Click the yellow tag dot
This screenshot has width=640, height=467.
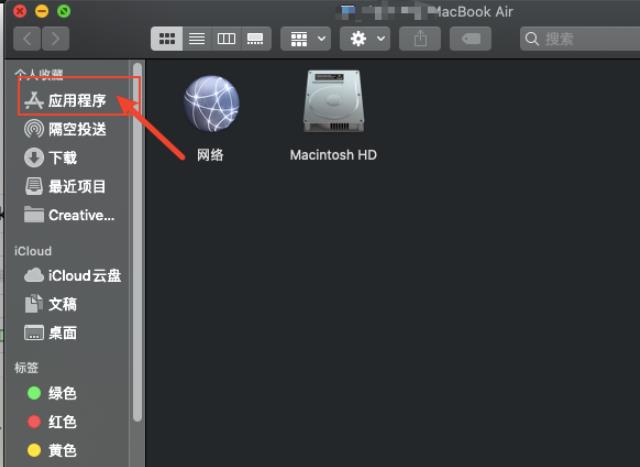(x=34, y=450)
